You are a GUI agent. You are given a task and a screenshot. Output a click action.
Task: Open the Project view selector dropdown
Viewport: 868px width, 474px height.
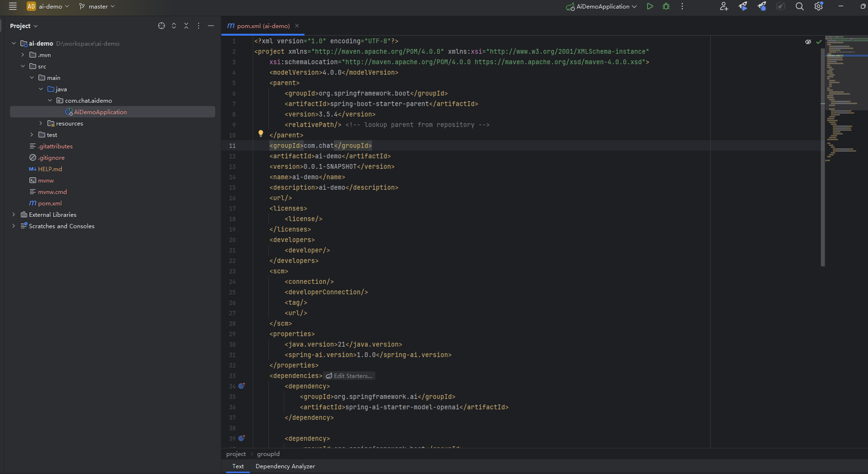(x=24, y=26)
